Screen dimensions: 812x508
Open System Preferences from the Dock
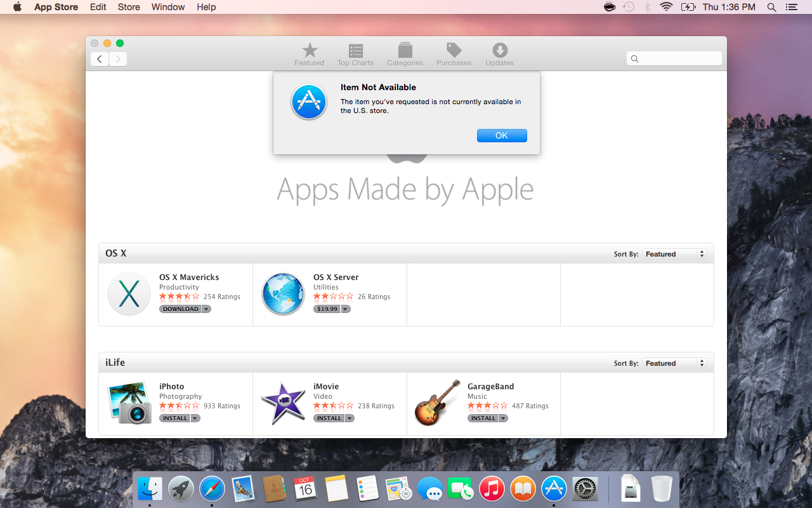585,488
